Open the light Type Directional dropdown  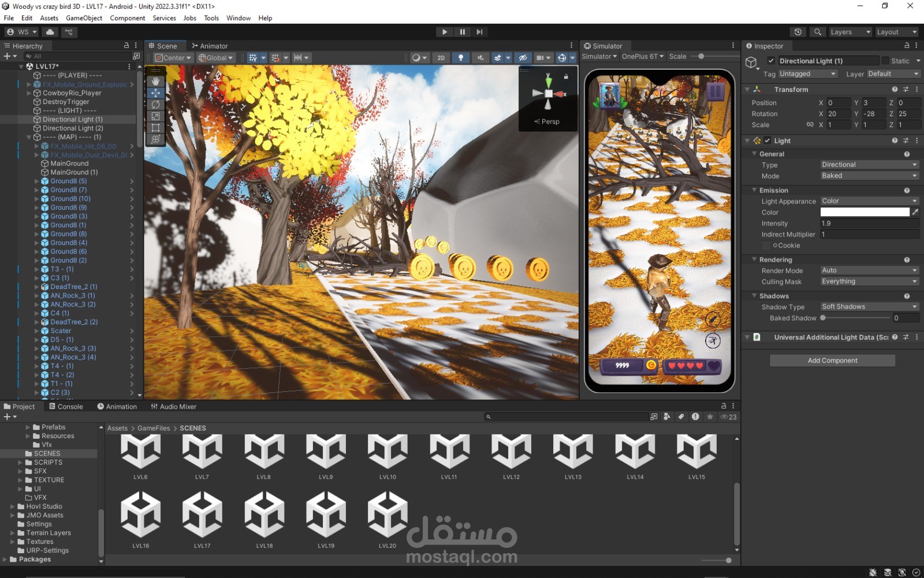click(x=870, y=165)
